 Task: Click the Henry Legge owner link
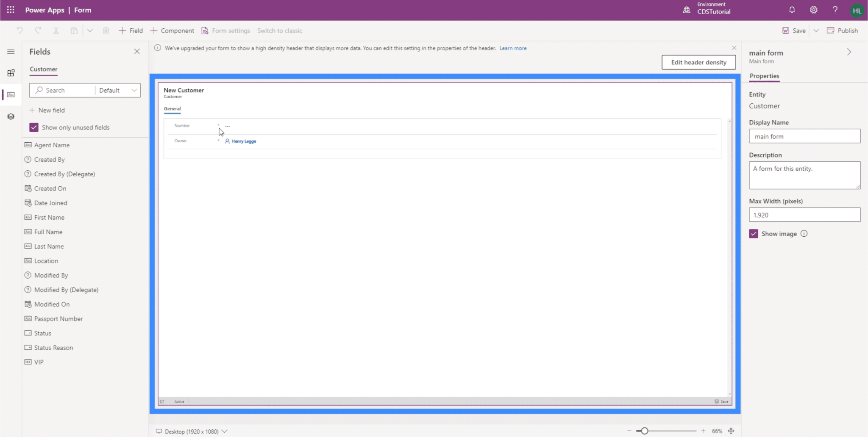(x=244, y=141)
